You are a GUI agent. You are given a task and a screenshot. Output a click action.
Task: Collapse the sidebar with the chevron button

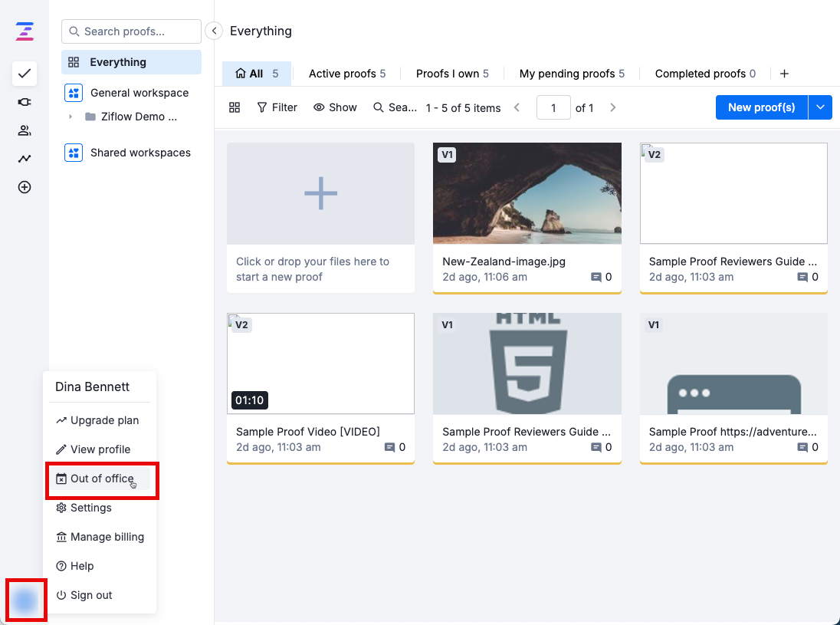(x=215, y=31)
